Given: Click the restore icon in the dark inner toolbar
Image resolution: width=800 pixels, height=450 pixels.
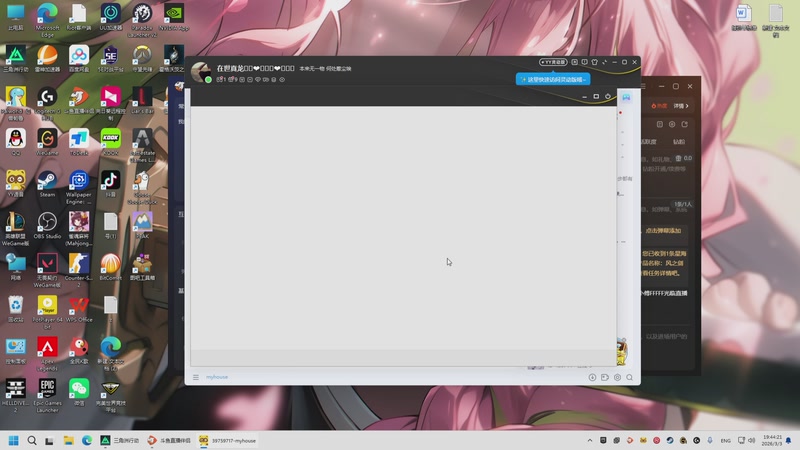Looking at the screenshot, I should pyautogui.click(x=596, y=96).
